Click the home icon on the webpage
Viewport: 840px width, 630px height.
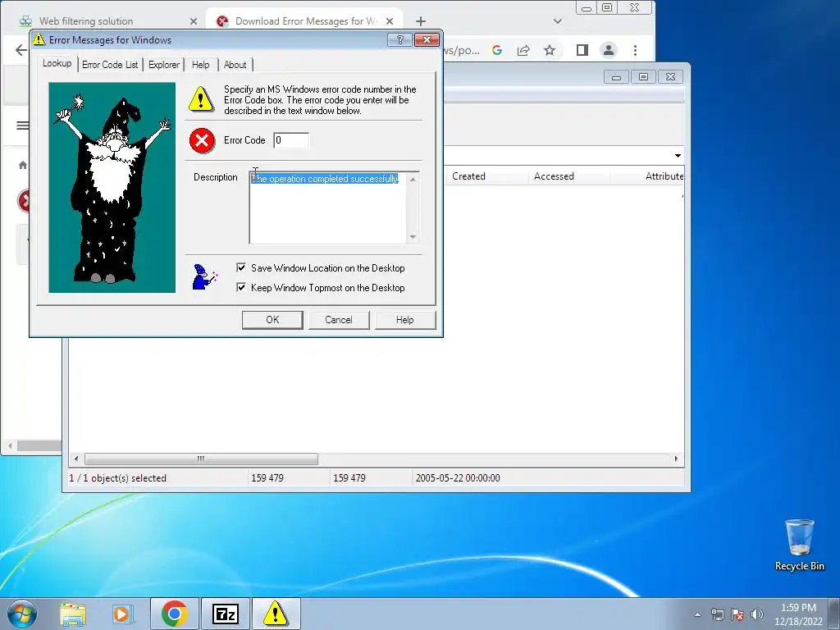22,165
